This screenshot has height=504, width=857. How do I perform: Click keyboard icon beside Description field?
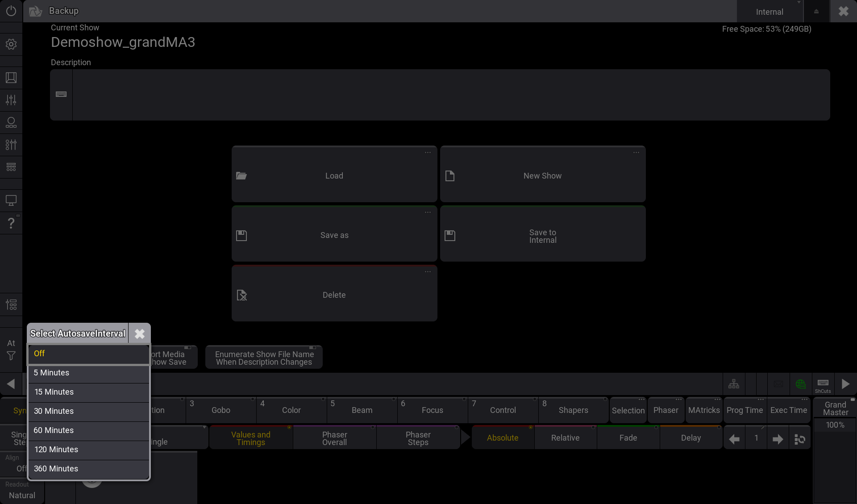pos(61,94)
